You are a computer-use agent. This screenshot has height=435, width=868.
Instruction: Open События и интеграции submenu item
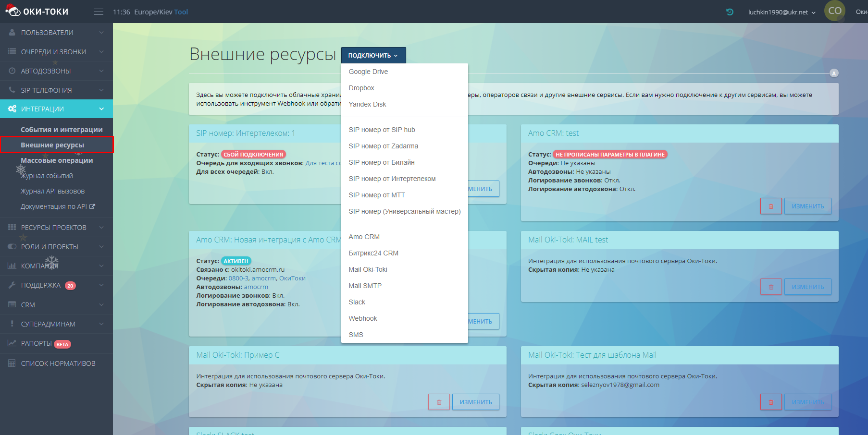coord(62,130)
